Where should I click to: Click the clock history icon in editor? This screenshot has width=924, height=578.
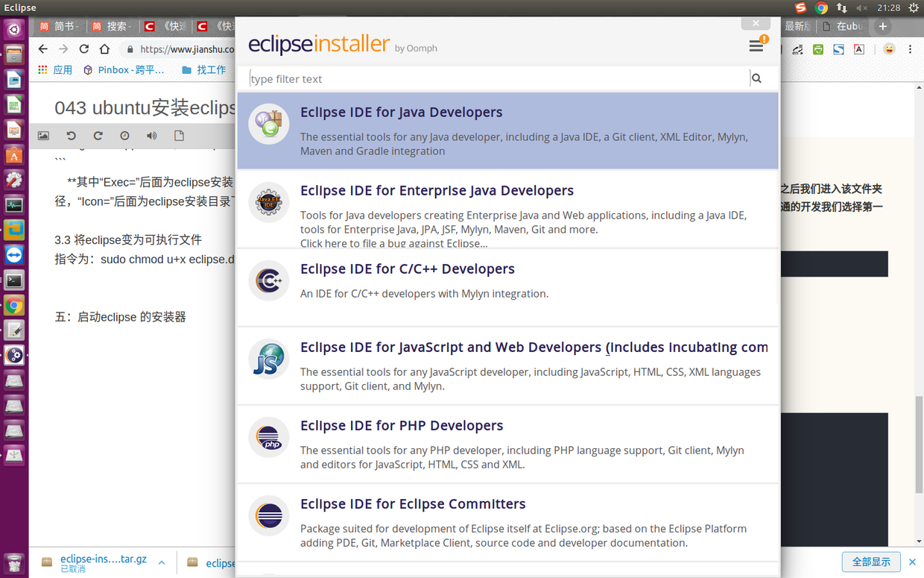point(124,136)
